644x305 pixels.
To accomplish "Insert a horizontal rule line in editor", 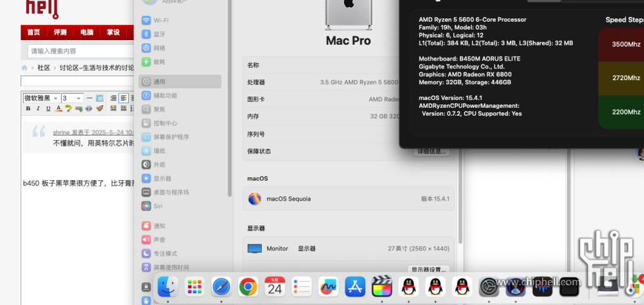I will tap(89, 98).
